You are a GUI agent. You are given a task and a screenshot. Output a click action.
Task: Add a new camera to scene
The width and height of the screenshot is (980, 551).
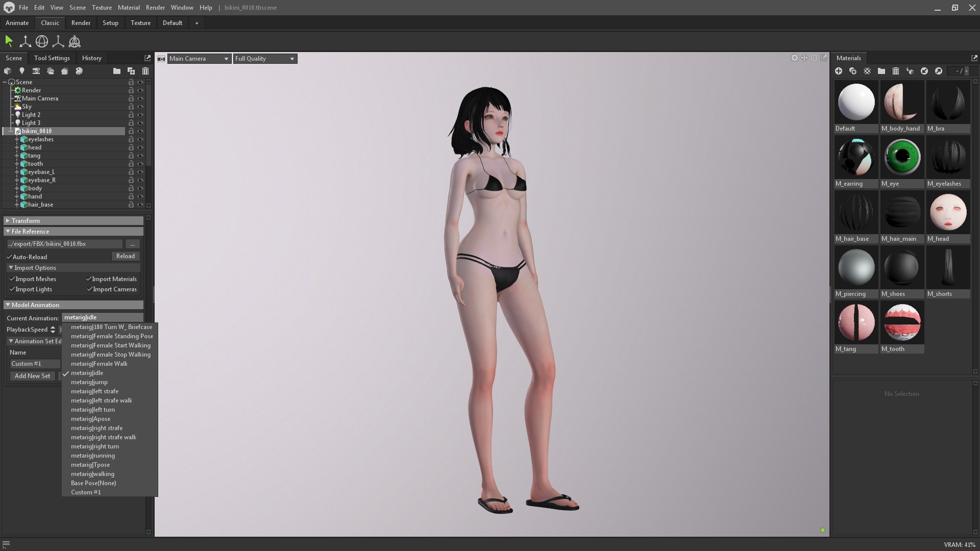(36, 71)
